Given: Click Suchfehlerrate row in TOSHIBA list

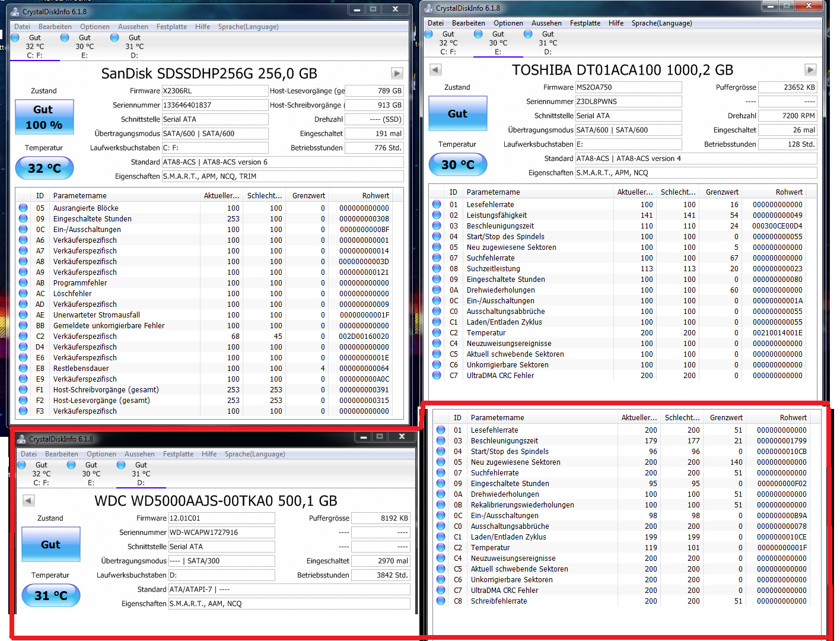Looking at the screenshot, I should pos(619,258).
